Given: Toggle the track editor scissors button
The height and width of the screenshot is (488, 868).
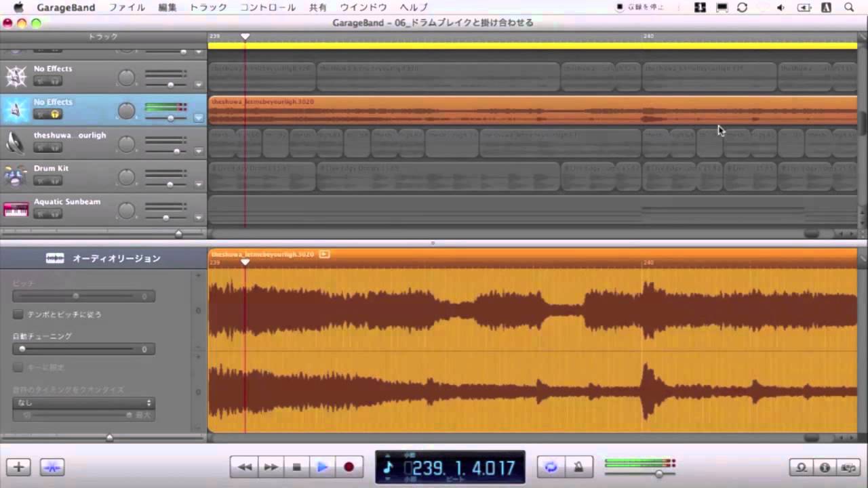Looking at the screenshot, I should [52, 467].
